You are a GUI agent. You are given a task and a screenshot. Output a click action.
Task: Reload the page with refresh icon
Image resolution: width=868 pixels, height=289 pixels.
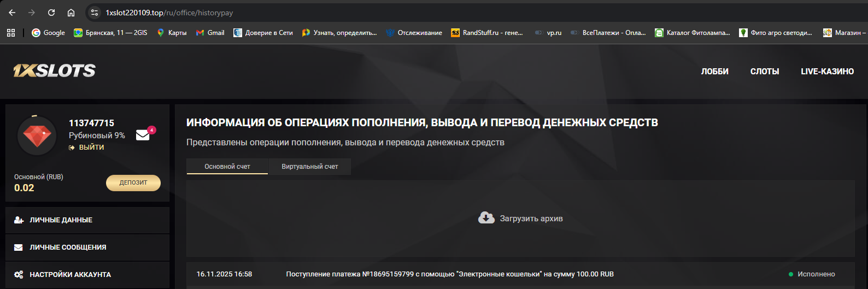click(x=51, y=13)
